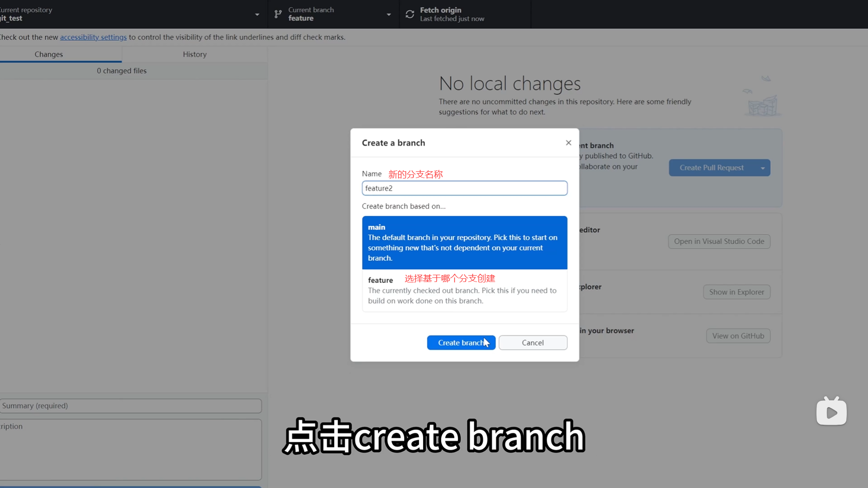868x488 pixels.
Task: Open Create Pull Request dropdown arrow
Action: tap(763, 168)
